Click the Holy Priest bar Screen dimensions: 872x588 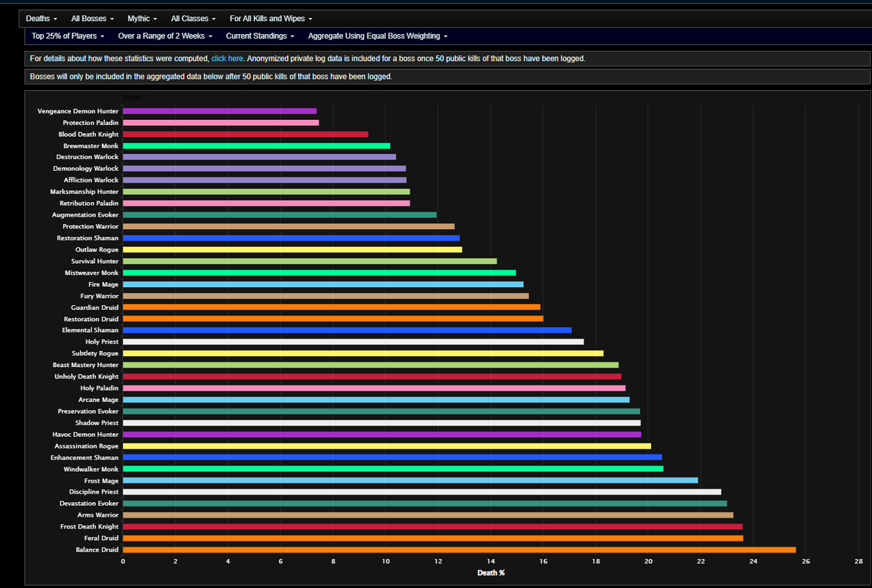click(353, 342)
